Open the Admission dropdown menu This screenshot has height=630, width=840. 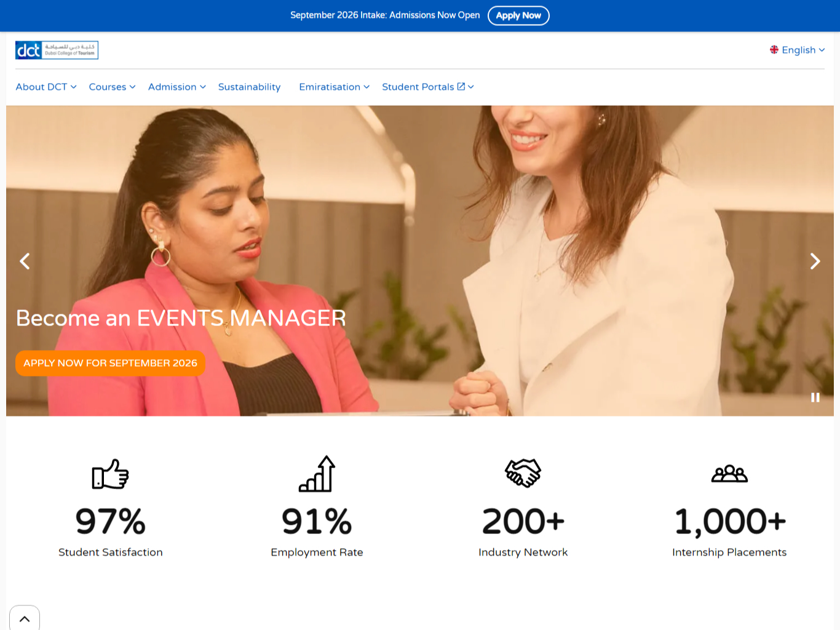[176, 87]
